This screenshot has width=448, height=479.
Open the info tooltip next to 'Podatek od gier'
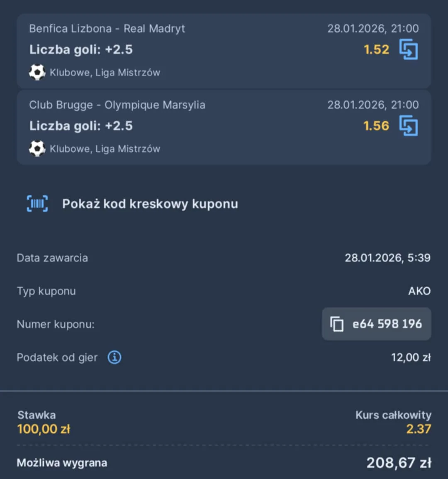(x=114, y=357)
